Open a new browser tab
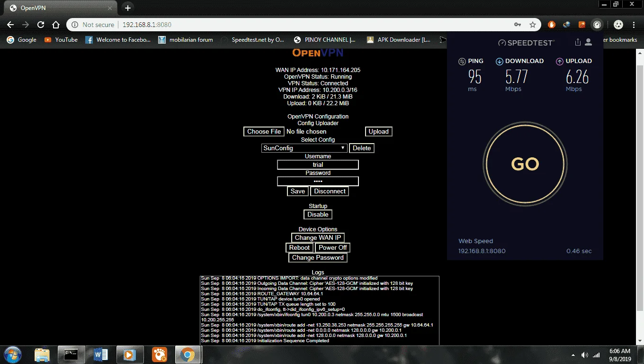Screen dimensions: 644x364 coord(127,8)
